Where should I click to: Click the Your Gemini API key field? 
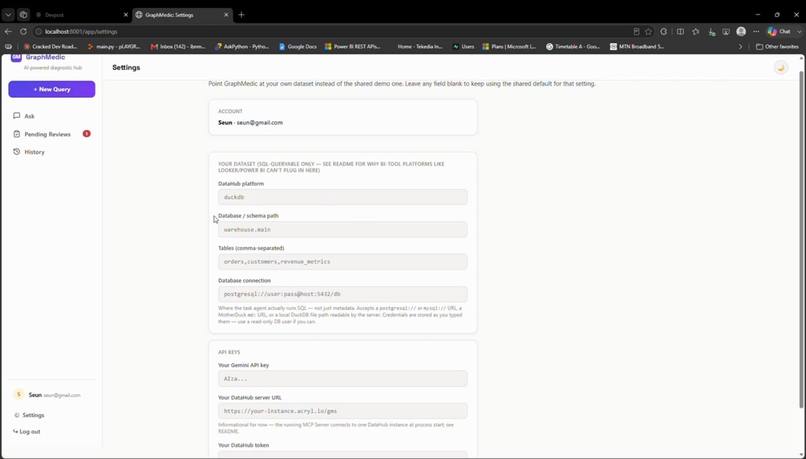click(x=343, y=379)
